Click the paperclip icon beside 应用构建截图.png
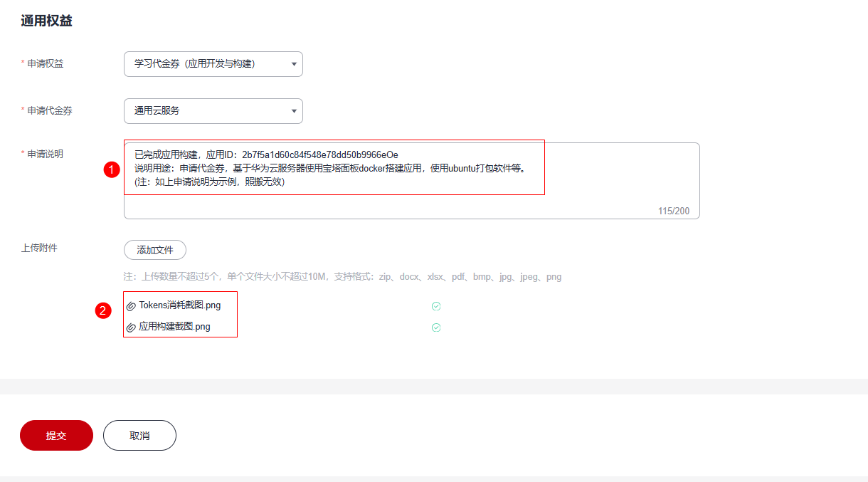868x482 pixels. click(131, 328)
